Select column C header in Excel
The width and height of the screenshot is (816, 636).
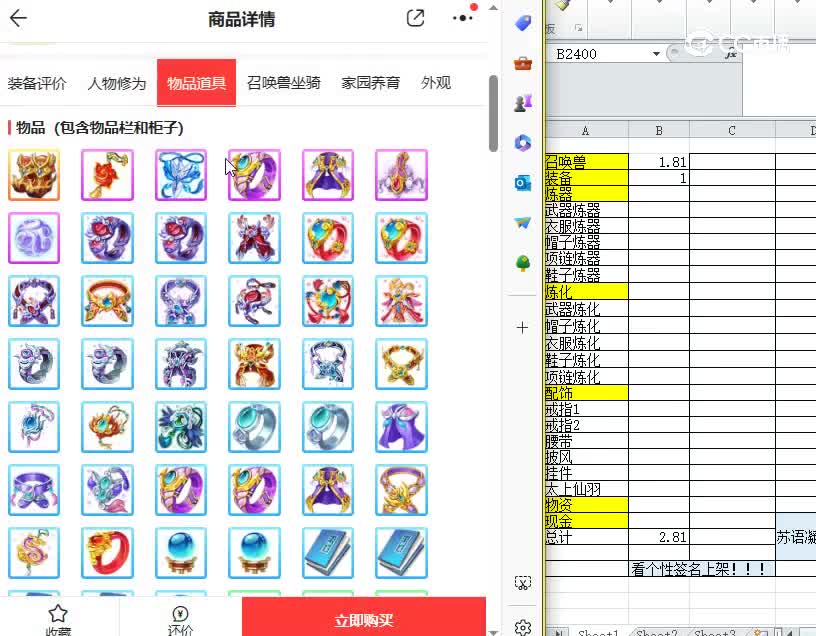point(732,130)
